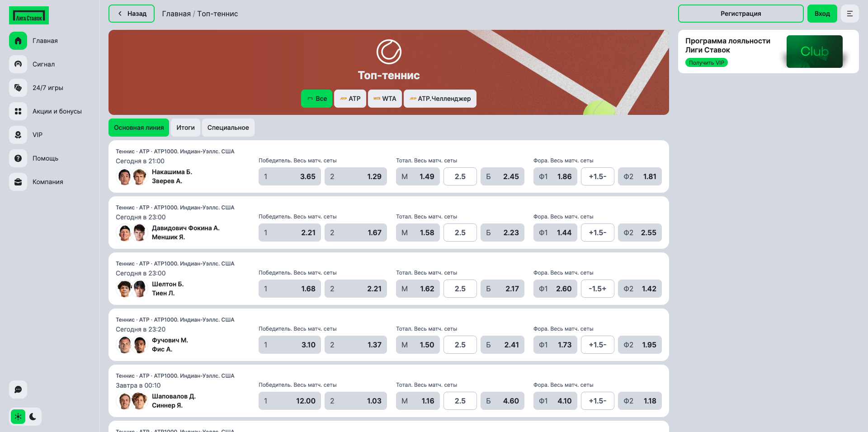Image resolution: width=868 pixels, height=432 pixels.
Task: Switch to the Специальное tab
Action: point(228,128)
